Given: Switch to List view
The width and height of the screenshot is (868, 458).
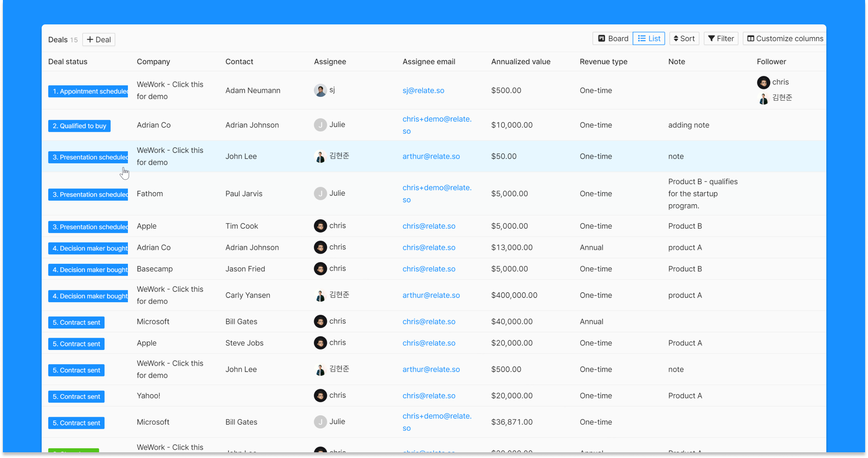Looking at the screenshot, I should point(649,38).
